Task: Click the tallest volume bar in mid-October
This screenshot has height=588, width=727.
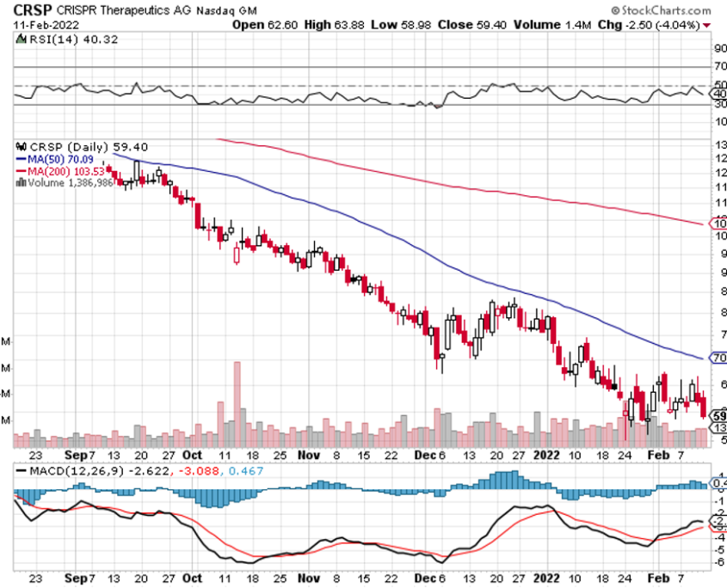Action: (237, 402)
